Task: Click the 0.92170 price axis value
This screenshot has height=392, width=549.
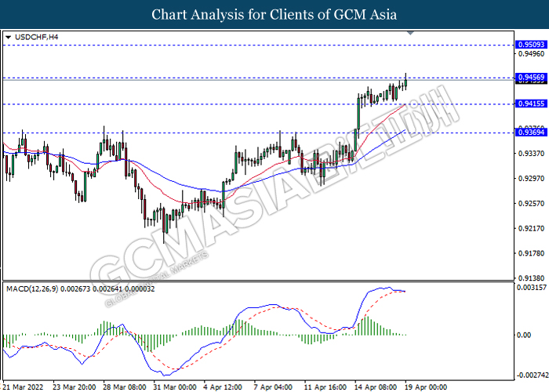Action: (x=532, y=228)
